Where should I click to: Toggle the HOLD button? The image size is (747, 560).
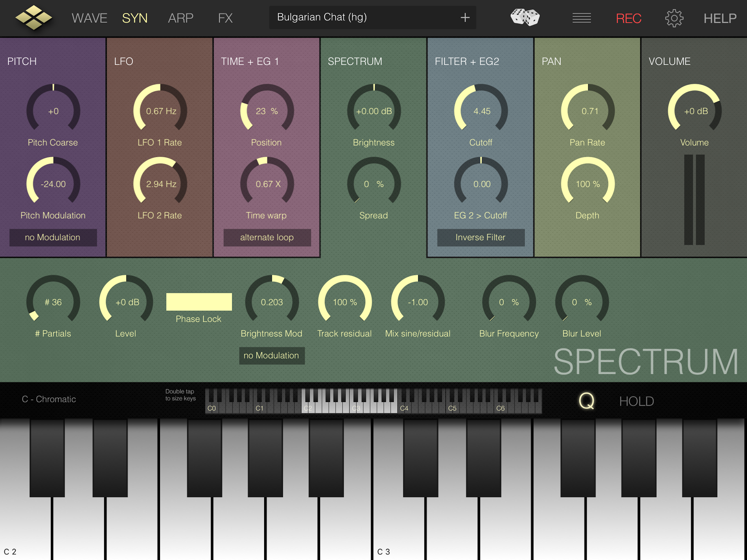tap(636, 401)
